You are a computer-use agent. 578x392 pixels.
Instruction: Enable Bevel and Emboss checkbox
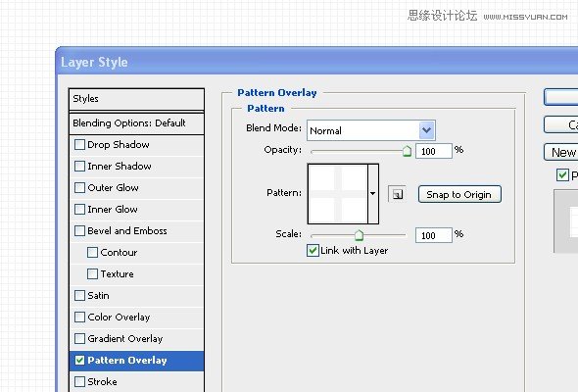coord(79,231)
